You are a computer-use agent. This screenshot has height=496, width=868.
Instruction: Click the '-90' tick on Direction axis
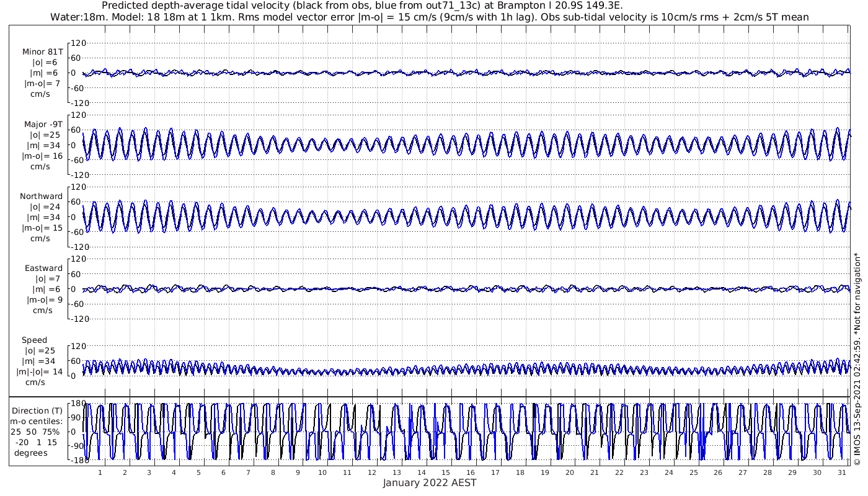pos(79,446)
